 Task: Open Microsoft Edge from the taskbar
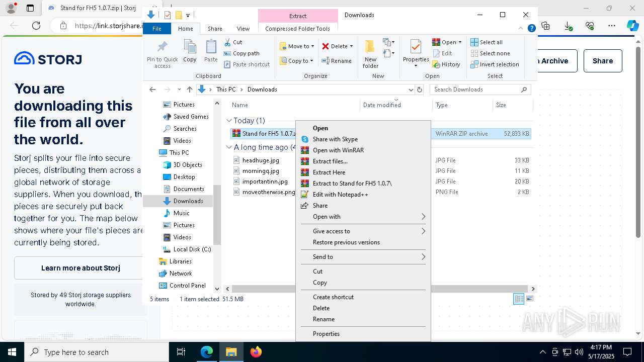pos(207,352)
